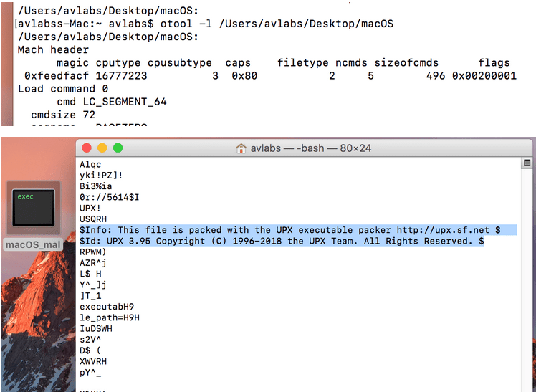Click the 'UPX!' string line
The image size is (536, 392).
(90, 208)
